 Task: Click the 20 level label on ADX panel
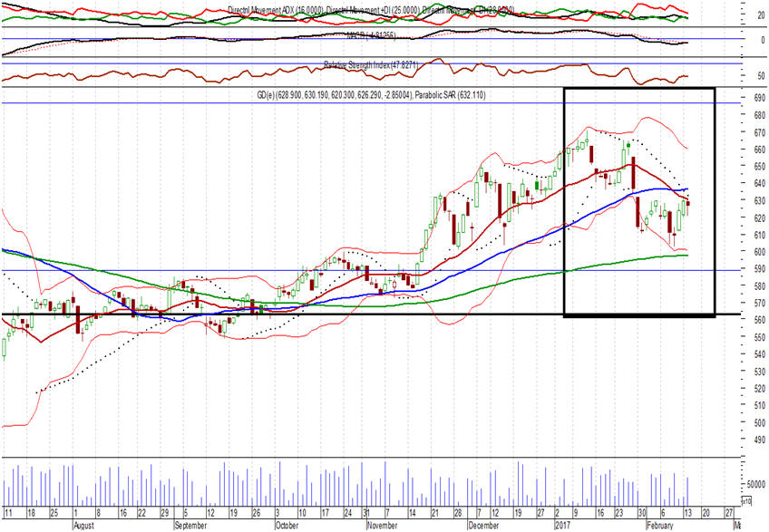point(761,15)
